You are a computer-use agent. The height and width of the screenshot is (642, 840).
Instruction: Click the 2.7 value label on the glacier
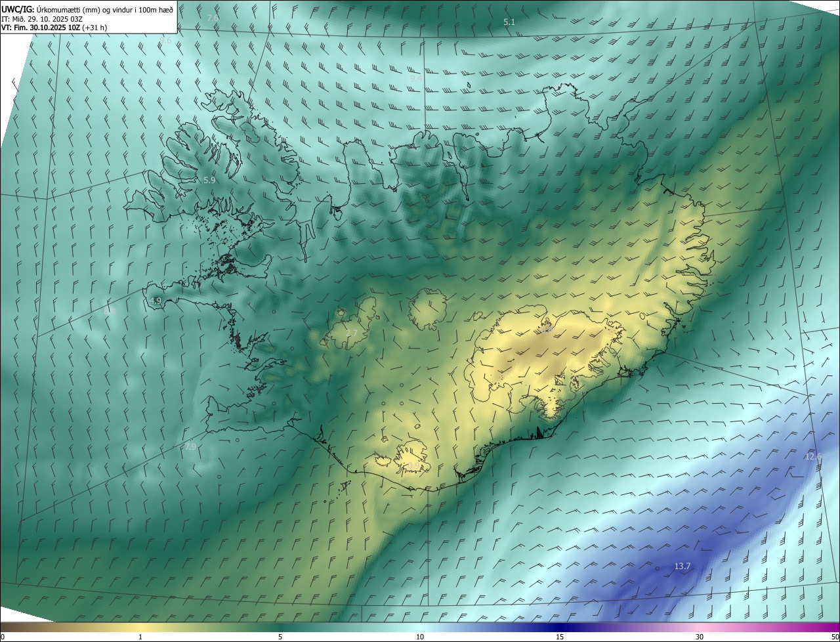352,333
